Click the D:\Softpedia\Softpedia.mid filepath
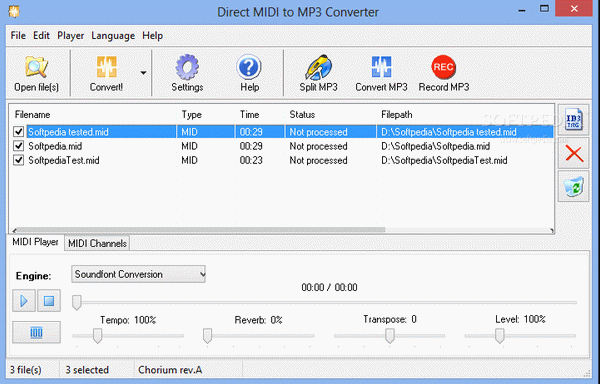Viewport: 600px width, 384px height. pos(435,146)
